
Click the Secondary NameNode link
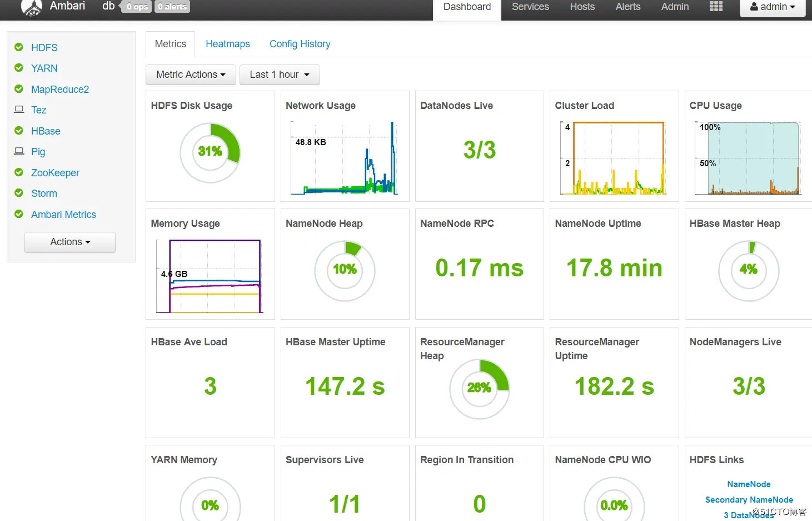(749, 500)
